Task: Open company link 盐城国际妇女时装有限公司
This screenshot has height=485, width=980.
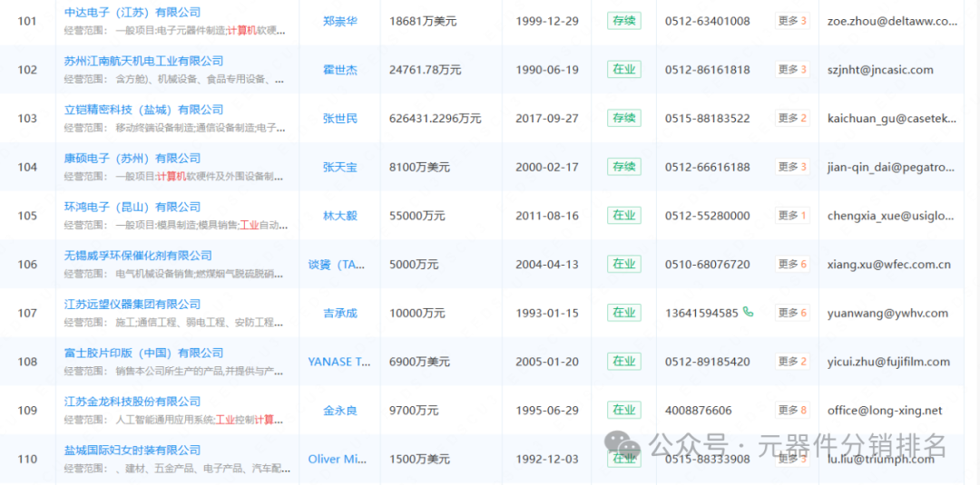Action: (132, 450)
